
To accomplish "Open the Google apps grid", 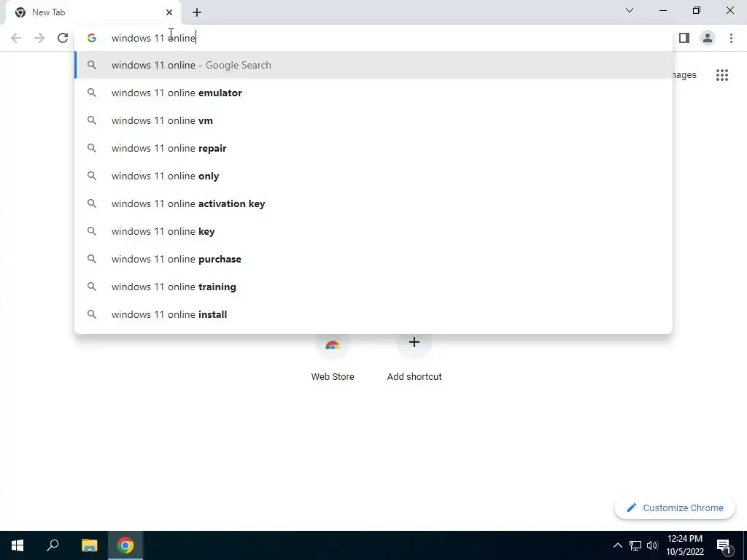I will (721, 75).
